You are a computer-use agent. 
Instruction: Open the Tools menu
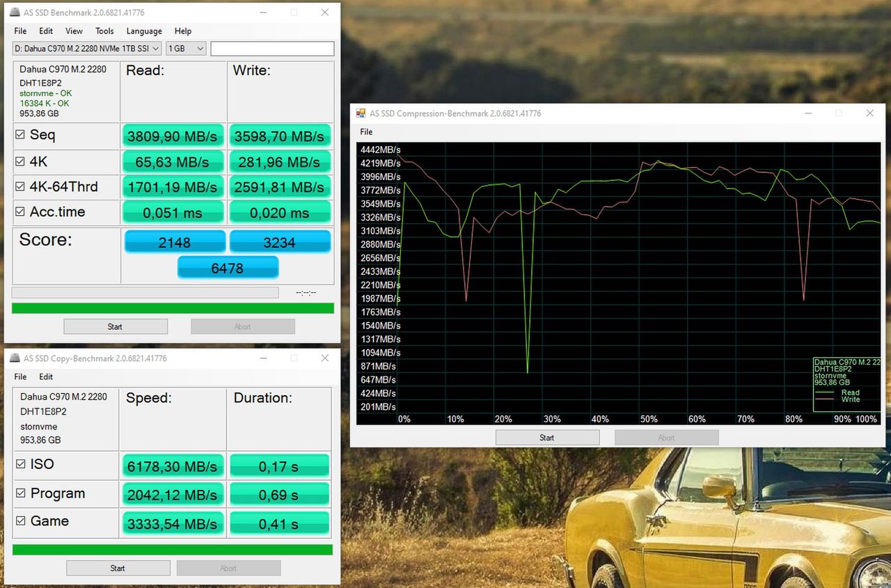[104, 31]
